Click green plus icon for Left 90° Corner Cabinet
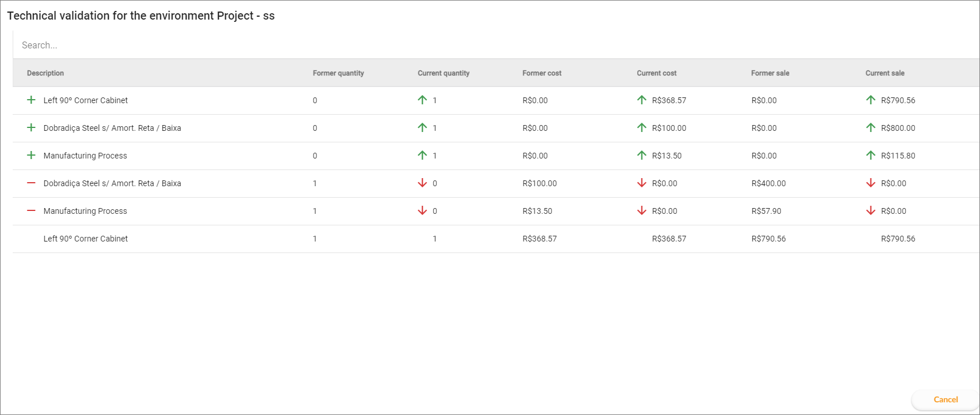The image size is (980, 415). [x=31, y=100]
